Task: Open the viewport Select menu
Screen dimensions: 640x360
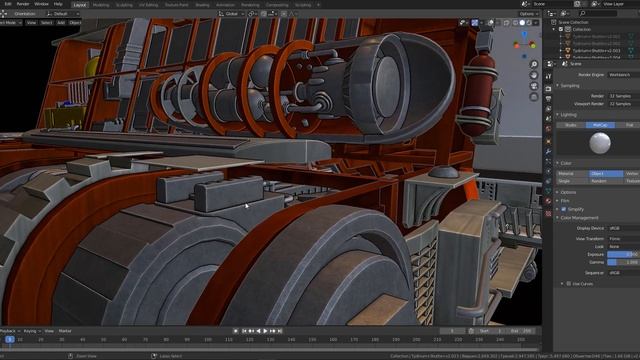Action: [46, 22]
